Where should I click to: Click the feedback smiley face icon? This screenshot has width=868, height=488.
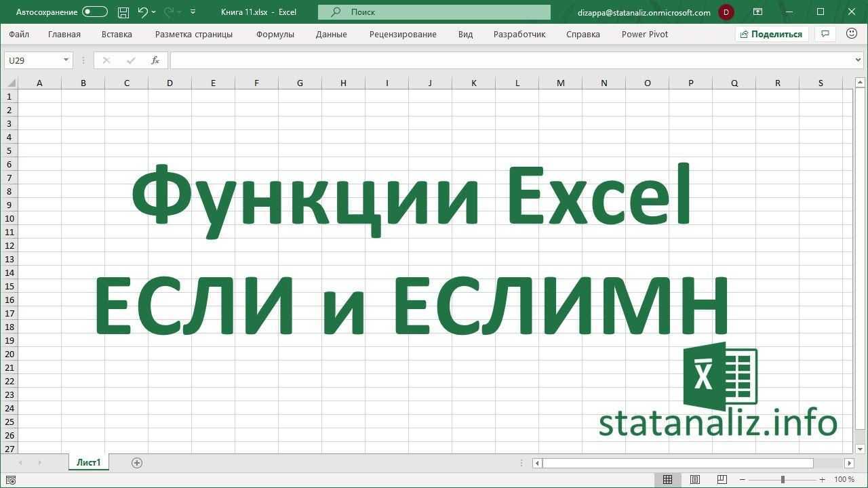tap(852, 34)
